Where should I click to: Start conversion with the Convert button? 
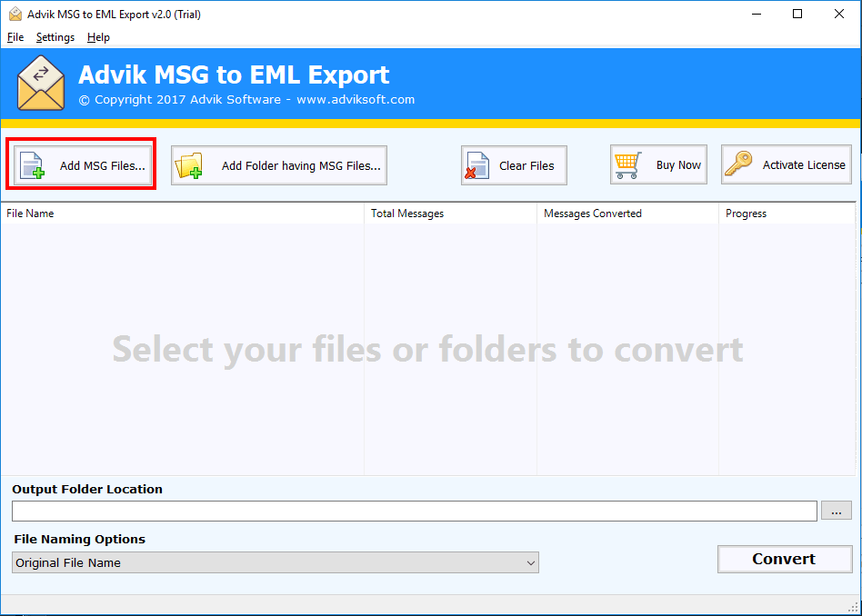(785, 559)
